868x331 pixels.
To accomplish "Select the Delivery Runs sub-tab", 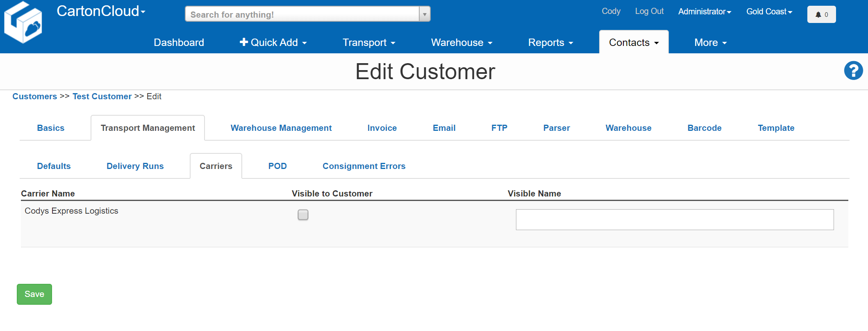I will tap(135, 166).
